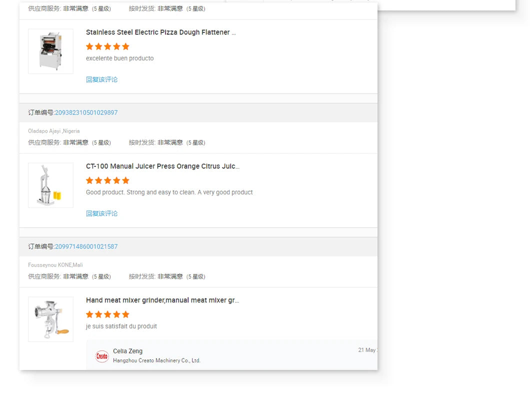
Task: Open order number 209971486001021587
Action: tap(86, 246)
